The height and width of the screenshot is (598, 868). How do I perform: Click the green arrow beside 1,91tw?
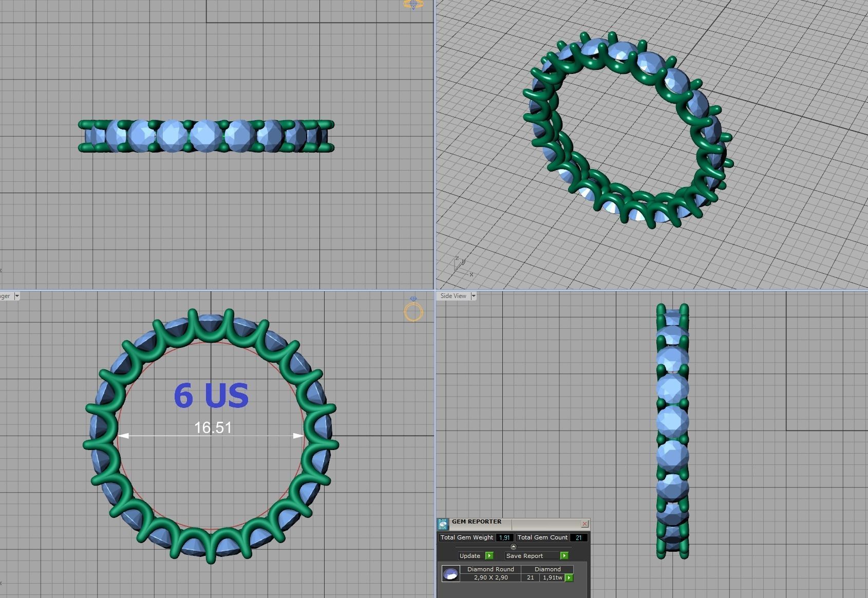[x=569, y=578]
